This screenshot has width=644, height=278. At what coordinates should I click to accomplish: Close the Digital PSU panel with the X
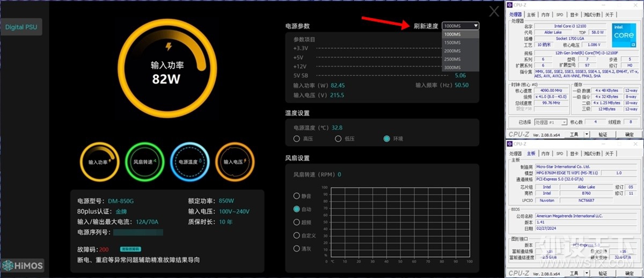[x=494, y=12]
